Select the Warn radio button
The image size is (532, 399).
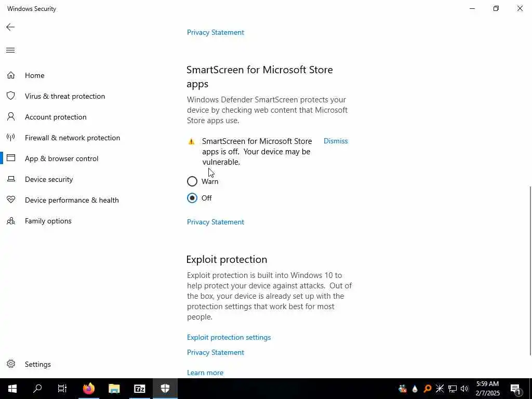pyautogui.click(x=192, y=181)
